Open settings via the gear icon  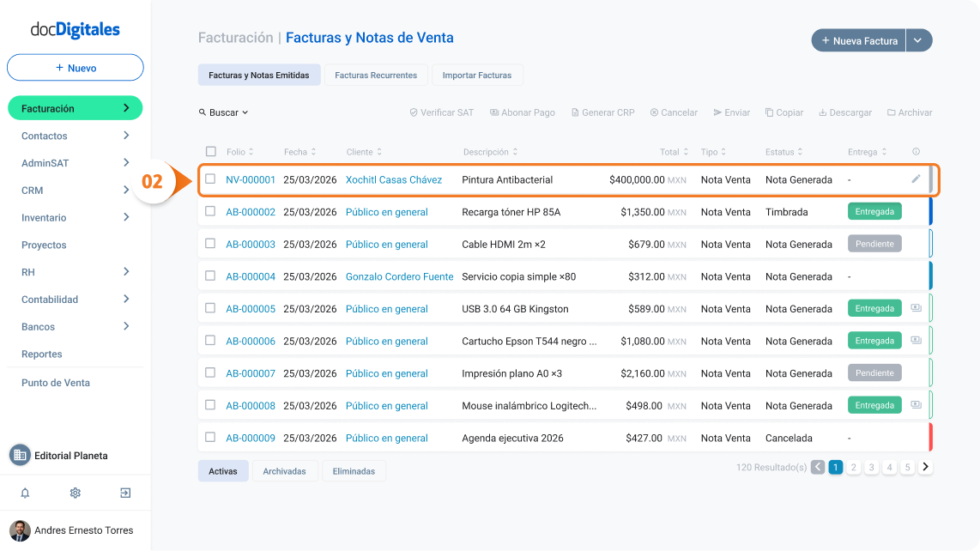pos(75,493)
